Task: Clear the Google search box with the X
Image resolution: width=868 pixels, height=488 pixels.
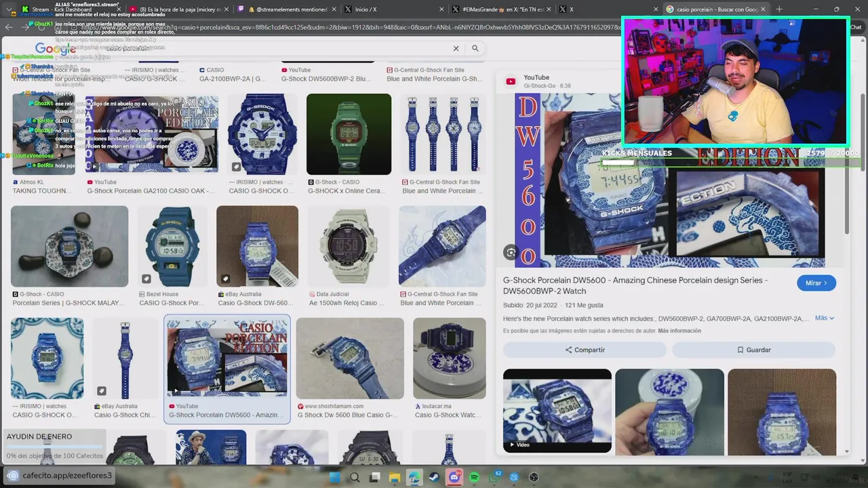Action: coord(456,48)
